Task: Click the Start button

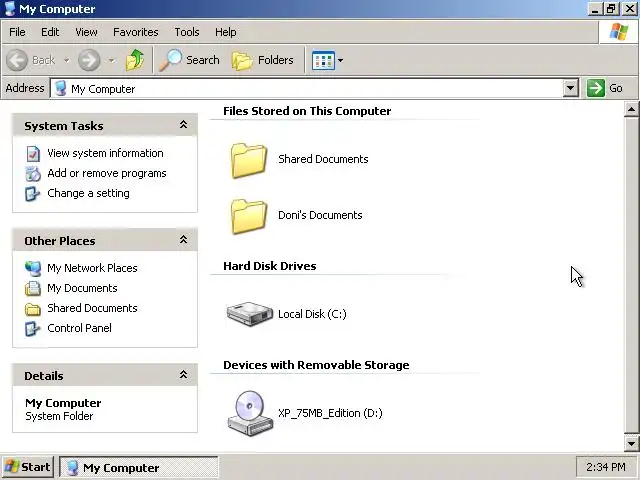Action: 28,467
